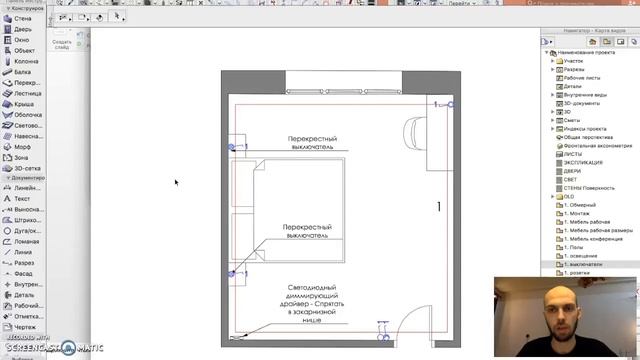Select the Лестница (Stair) tool
The image size is (640, 360).
click(22, 93)
